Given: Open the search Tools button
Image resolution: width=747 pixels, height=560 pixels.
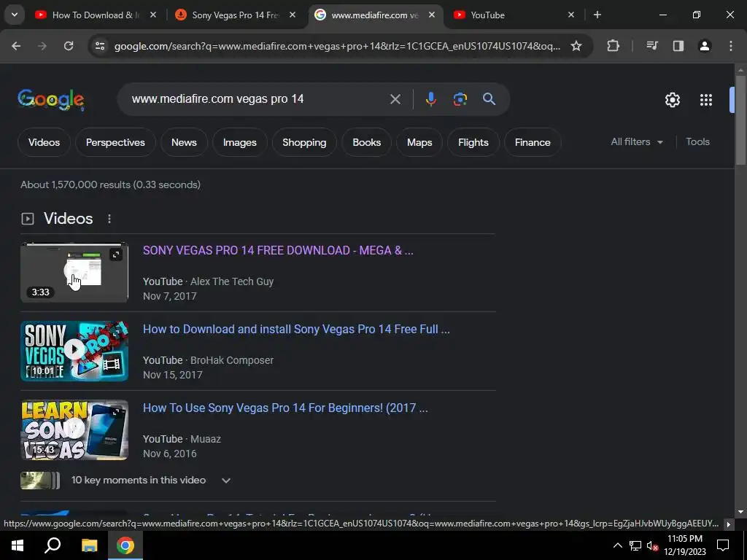Looking at the screenshot, I should pyautogui.click(x=697, y=142).
